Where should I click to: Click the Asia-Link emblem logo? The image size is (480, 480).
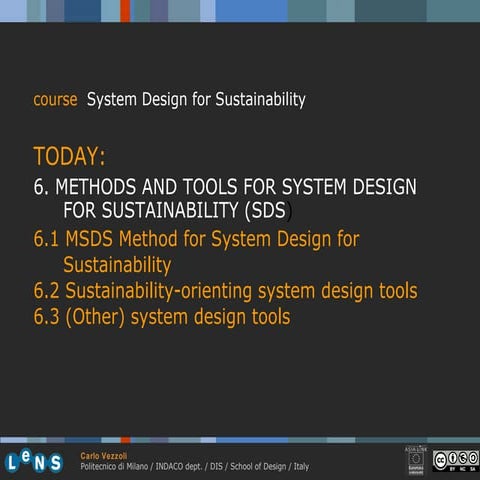[x=416, y=461]
